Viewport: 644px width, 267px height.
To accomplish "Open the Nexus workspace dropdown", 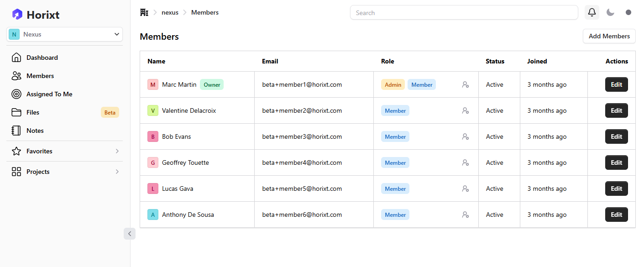I will (64, 34).
